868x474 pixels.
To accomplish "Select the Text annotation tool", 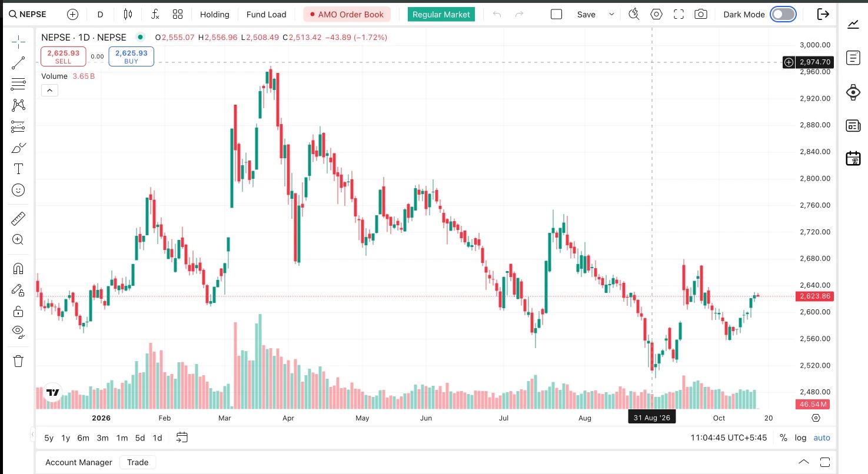I will (18, 169).
